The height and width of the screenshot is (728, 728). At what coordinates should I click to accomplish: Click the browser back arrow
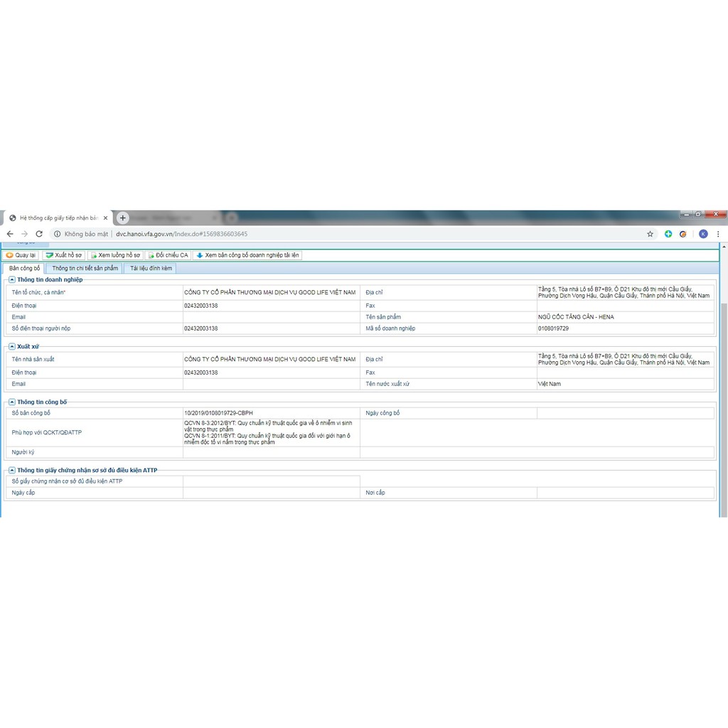(10, 234)
